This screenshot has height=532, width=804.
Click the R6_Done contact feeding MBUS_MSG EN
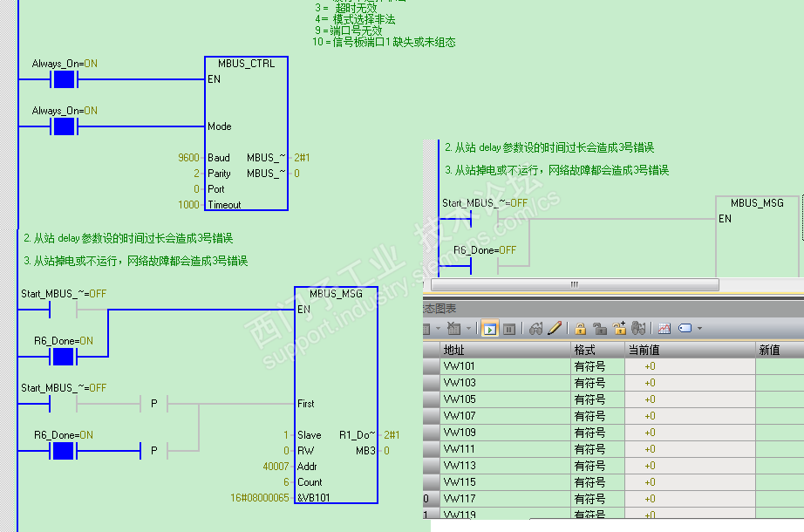63,357
